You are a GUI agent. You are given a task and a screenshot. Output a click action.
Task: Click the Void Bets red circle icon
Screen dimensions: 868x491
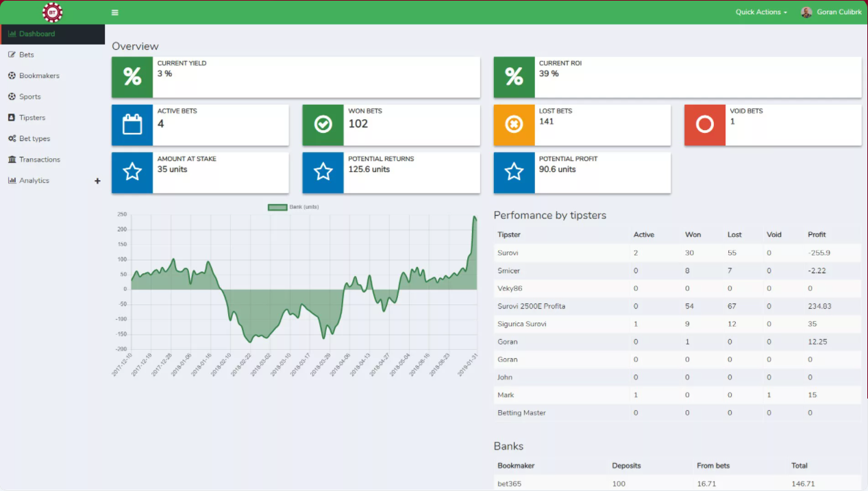click(x=705, y=125)
